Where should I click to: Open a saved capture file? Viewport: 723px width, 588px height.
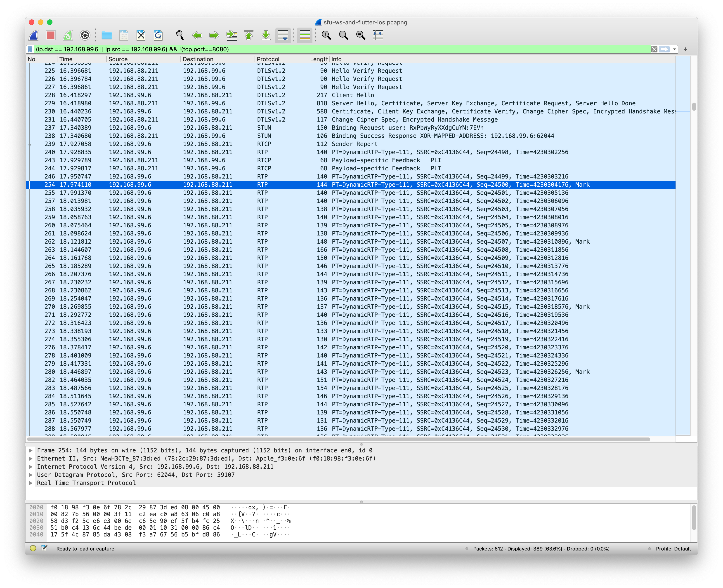106,35
